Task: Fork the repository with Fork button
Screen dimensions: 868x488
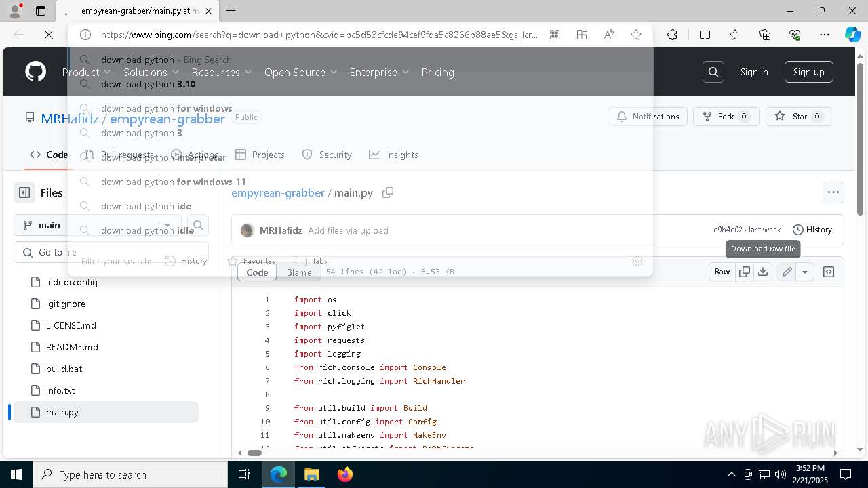Action: (x=726, y=117)
